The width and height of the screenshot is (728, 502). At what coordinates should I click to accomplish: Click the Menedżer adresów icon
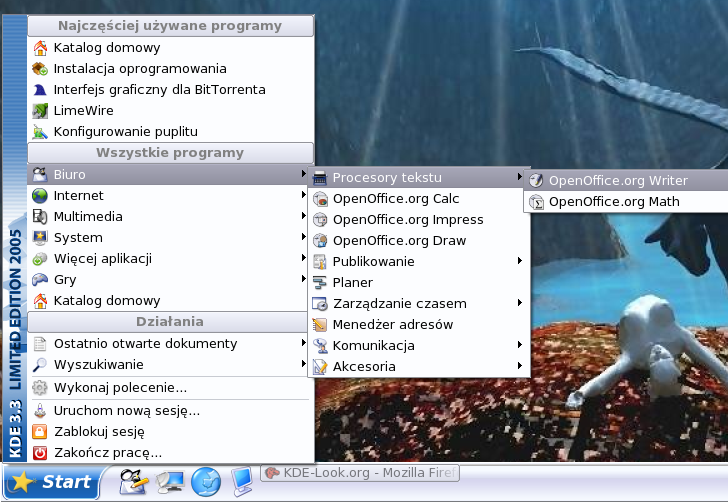point(320,325)
